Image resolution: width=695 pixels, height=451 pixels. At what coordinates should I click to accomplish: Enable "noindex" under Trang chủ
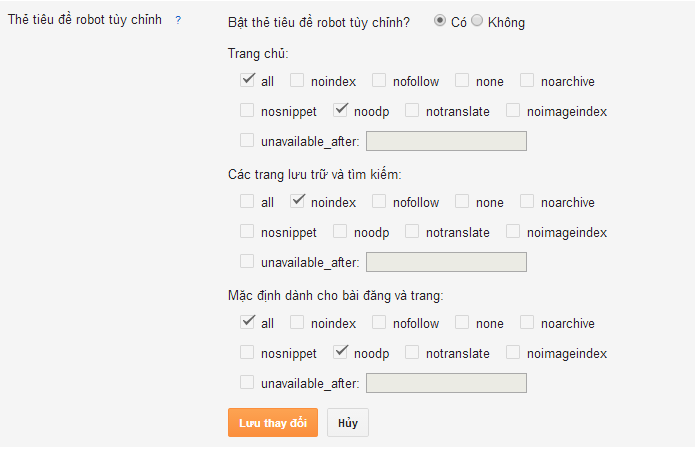tap(297, 80)
